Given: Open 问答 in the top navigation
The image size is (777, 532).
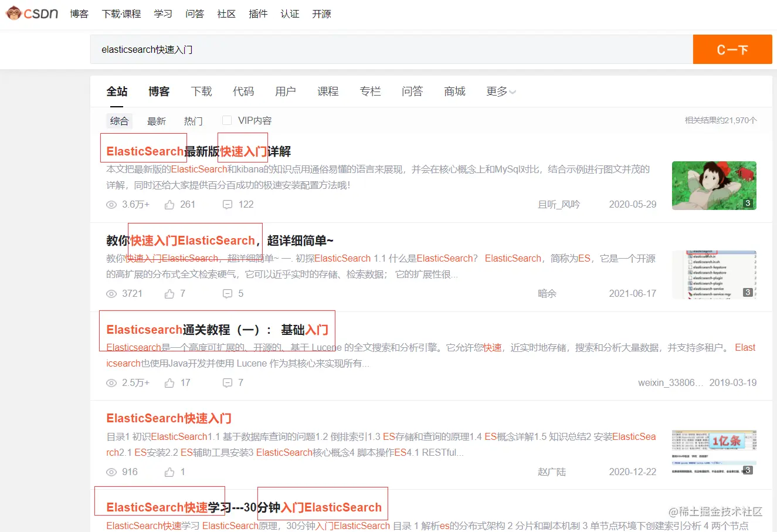Looking at the screenshot, I should pyautogui.click(x=195, y=13).
